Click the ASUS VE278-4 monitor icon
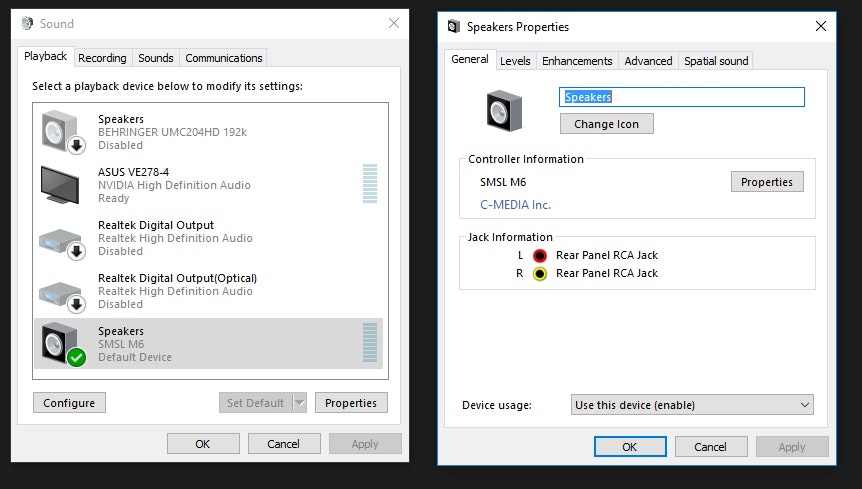 [x=62, y=184]
